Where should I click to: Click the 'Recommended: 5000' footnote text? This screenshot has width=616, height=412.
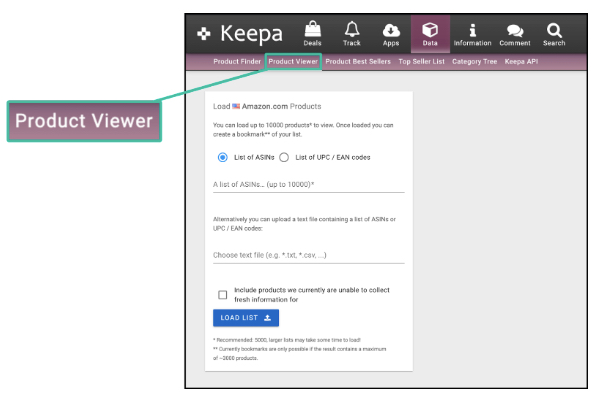(287, 340)
